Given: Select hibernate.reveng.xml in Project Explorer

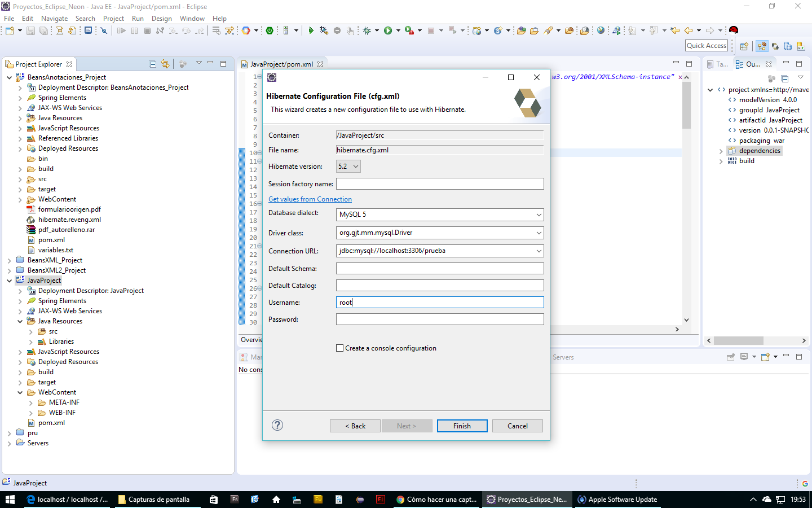Looking at the screenshot, I should [69, 220].
